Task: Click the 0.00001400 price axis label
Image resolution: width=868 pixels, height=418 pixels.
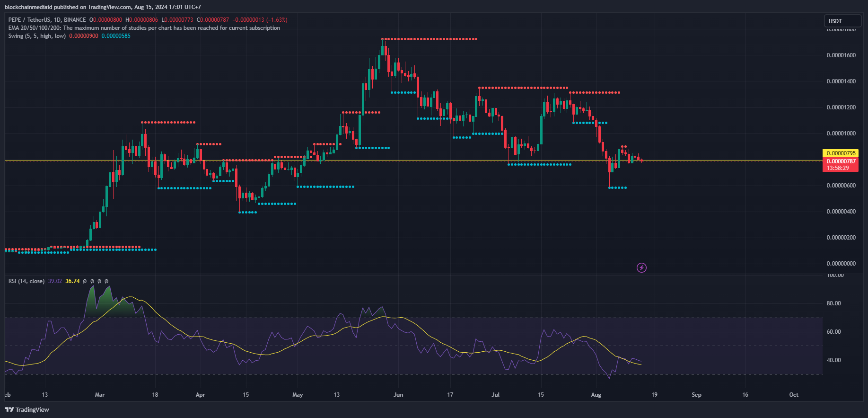Action: tap(841, 81)
